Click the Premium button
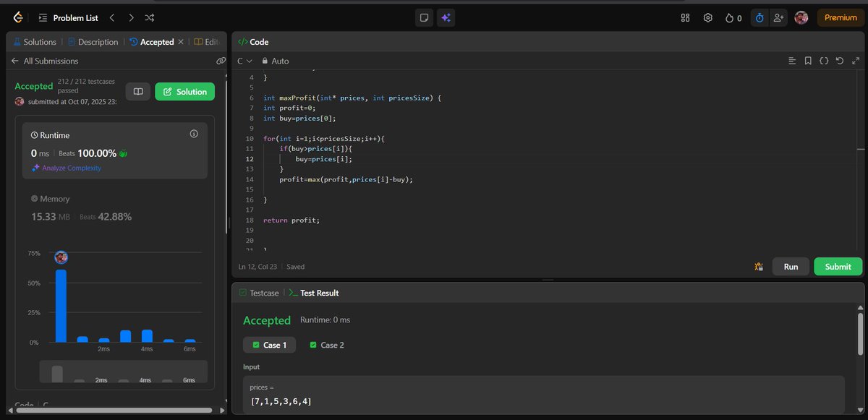The height and width of the screenshot is (420, 868). [841, 18]
